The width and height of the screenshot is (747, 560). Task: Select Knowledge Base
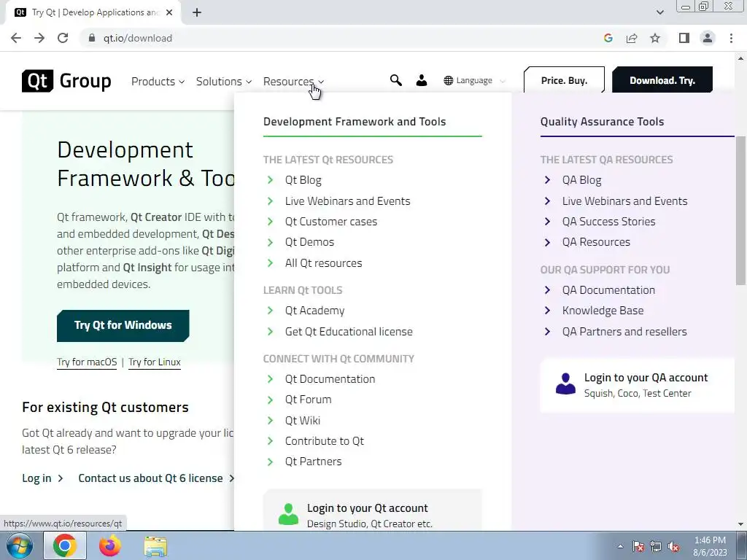pos(603,311)
